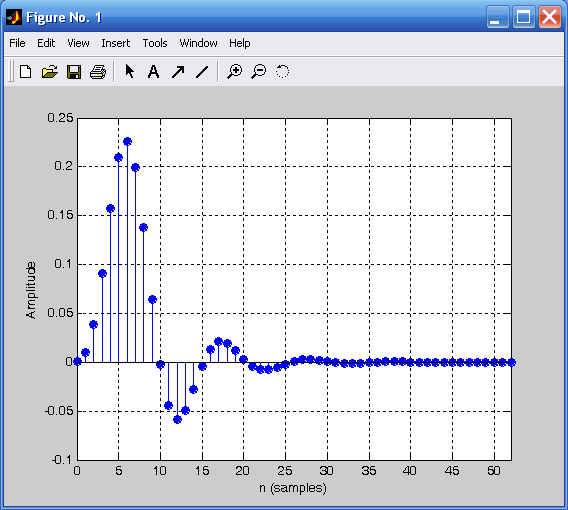Activate the Rotate 3D tool

pyautogui.click(x=283, y=71)
